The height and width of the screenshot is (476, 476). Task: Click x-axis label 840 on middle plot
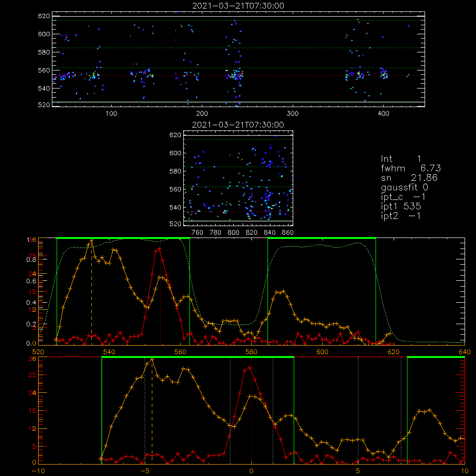pyautogui.click(x=269, y=233)
